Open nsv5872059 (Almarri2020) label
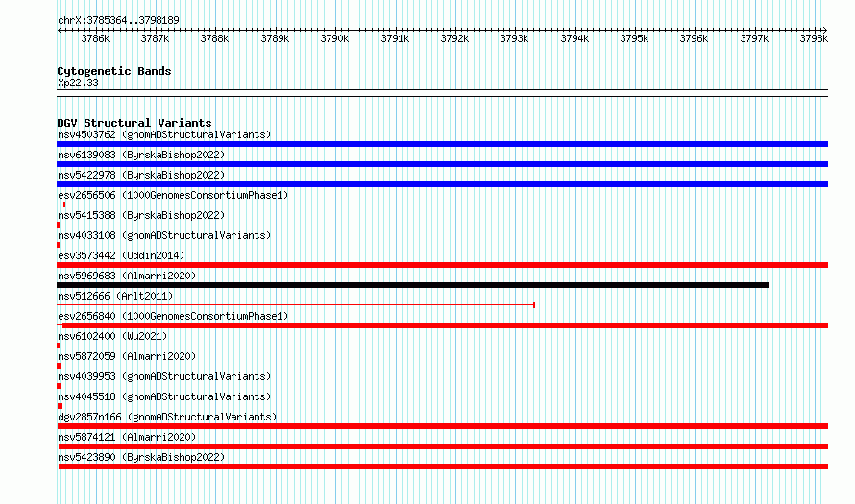The image size is (855, 504). click(x=127, y=356)
